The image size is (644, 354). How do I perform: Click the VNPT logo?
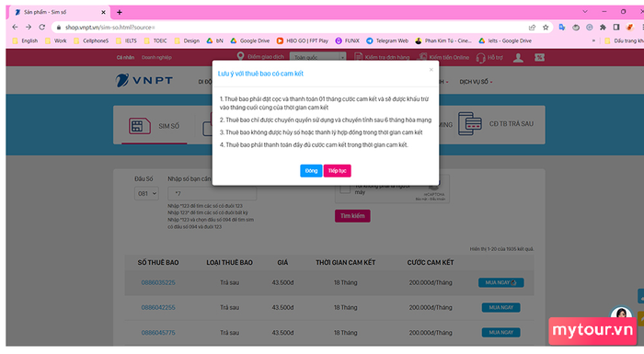[x=144, y=80]
